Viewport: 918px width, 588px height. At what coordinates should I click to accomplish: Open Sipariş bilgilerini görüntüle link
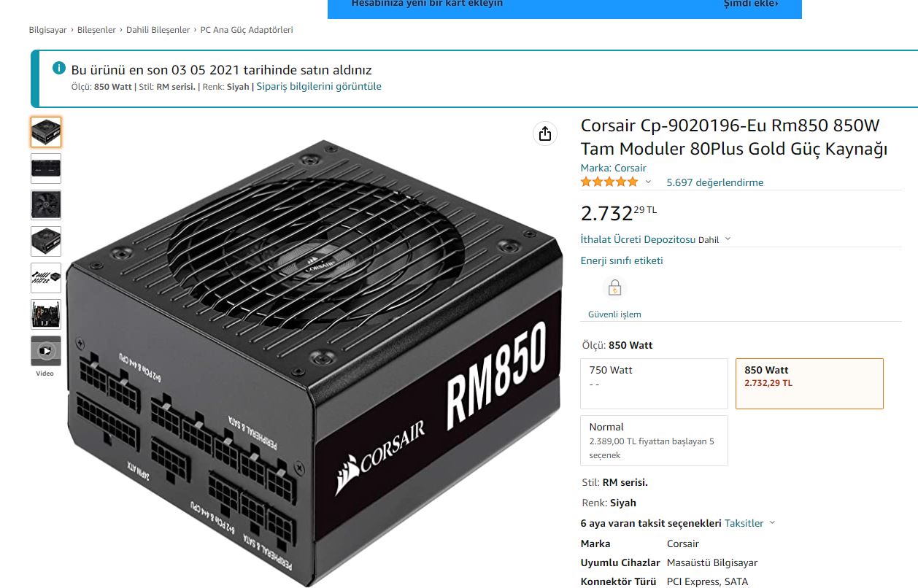[x=319, y=86]
